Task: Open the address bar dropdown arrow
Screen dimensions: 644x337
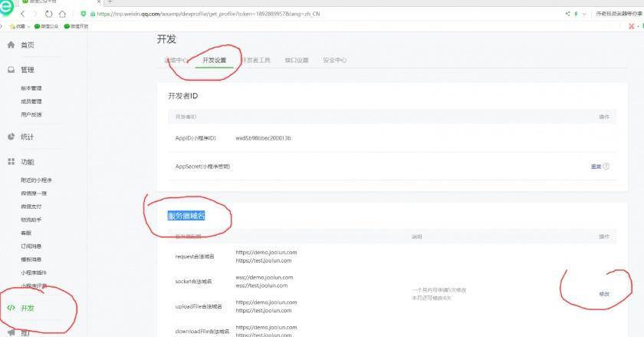Action: click(x=584, y=14)
